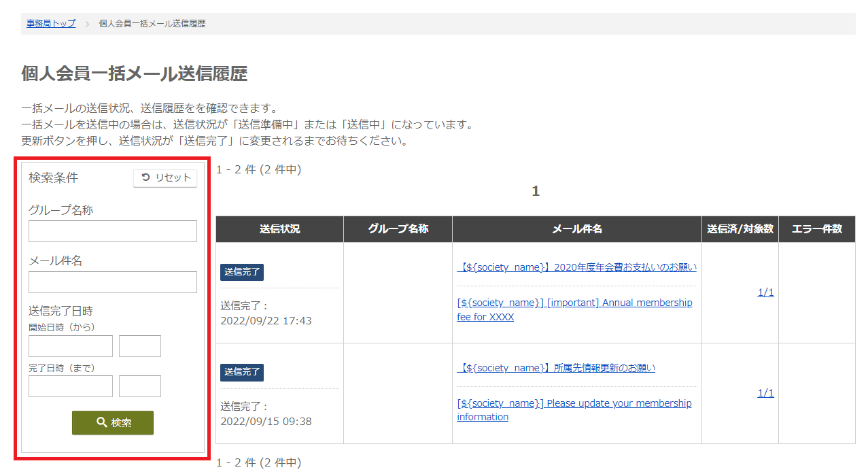Click the グループ名称 column header
The height and width of the screenshot is (474, 868).
(398, 229)
